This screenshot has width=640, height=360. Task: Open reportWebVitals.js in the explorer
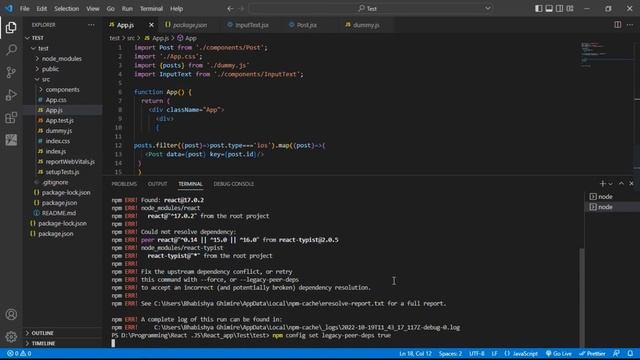(x=62, y=162)
